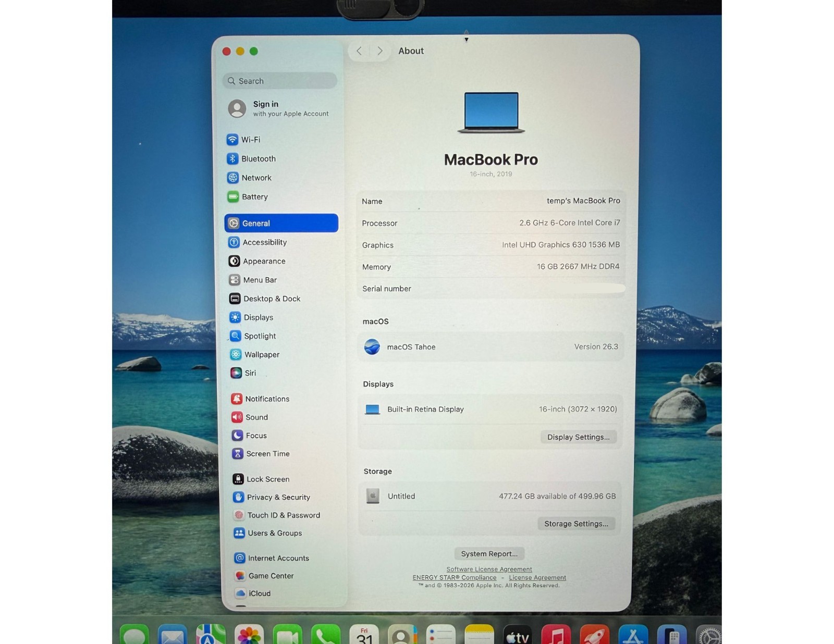Open Game Center settings
The width and height of the screenshot is (834, 644).
tap(264, 576)
